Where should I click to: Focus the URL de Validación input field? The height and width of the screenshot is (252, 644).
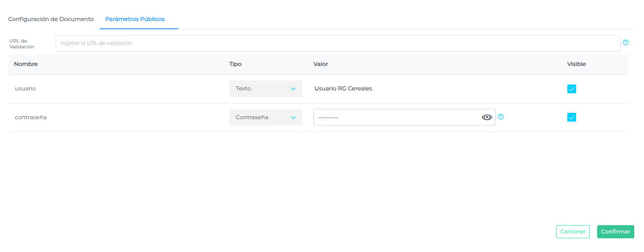pyautogui.click(x=337, y=43)
